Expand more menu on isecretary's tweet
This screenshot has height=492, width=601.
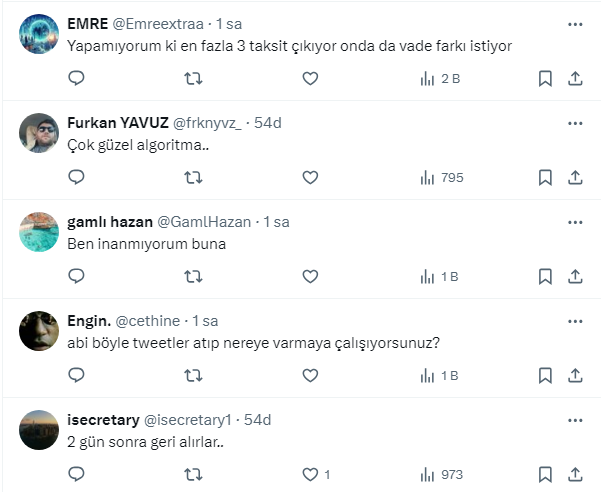(575, 419)
